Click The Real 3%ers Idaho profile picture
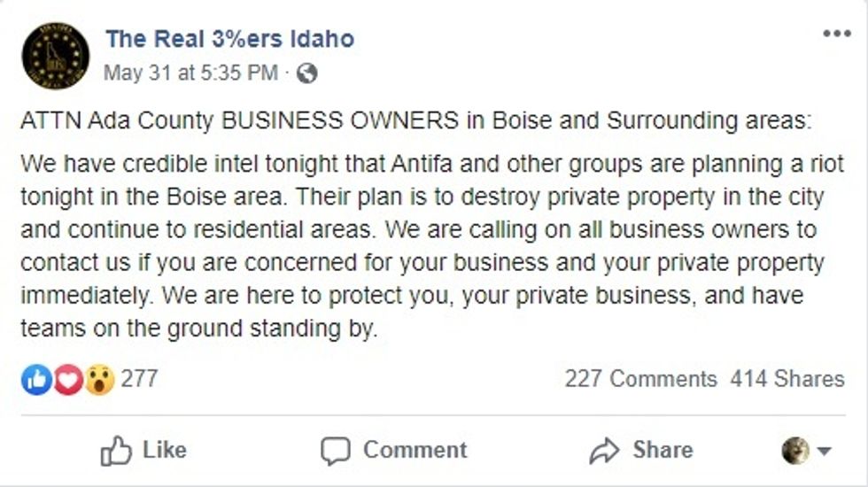 [55, 56]
